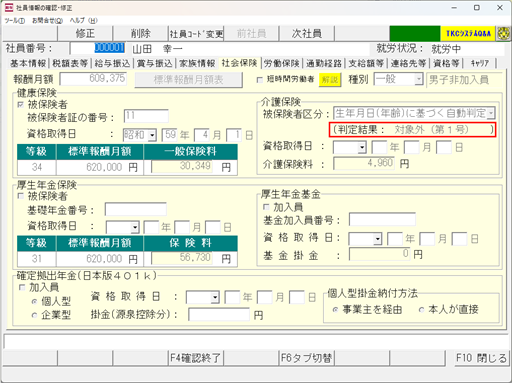Click the 掛金(源泉控除分) input field
This screenshot has width=512, height=383.
[219, 314]
